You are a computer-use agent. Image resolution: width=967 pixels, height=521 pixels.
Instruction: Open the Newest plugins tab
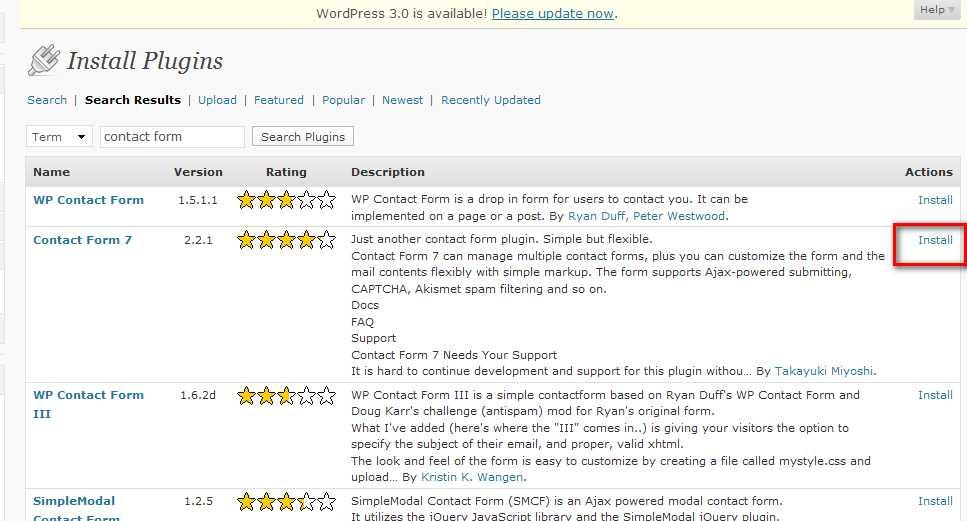pos(403,100)
